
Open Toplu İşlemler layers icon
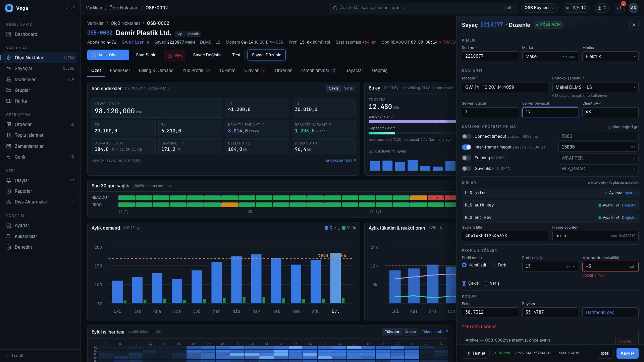click(x=9, y=135)
